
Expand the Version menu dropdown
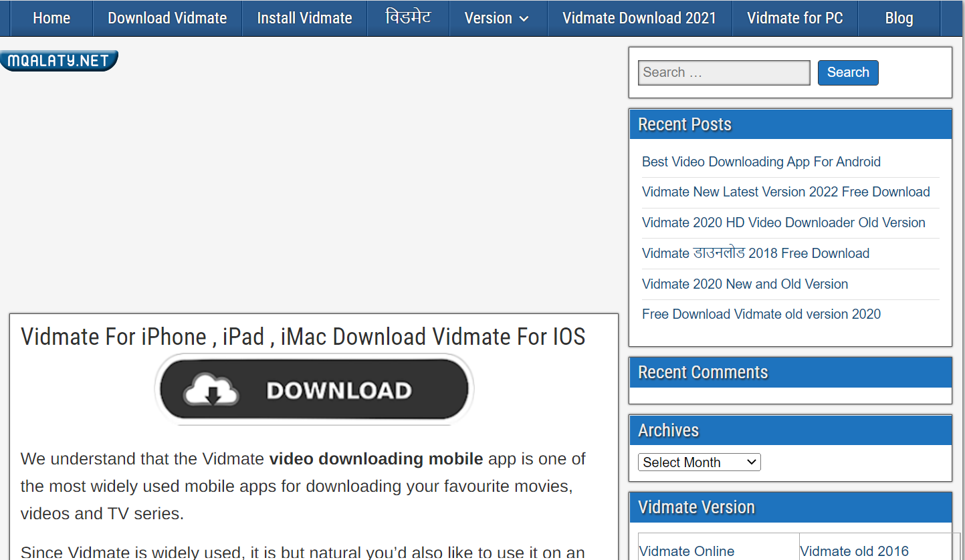pos(497,18)
